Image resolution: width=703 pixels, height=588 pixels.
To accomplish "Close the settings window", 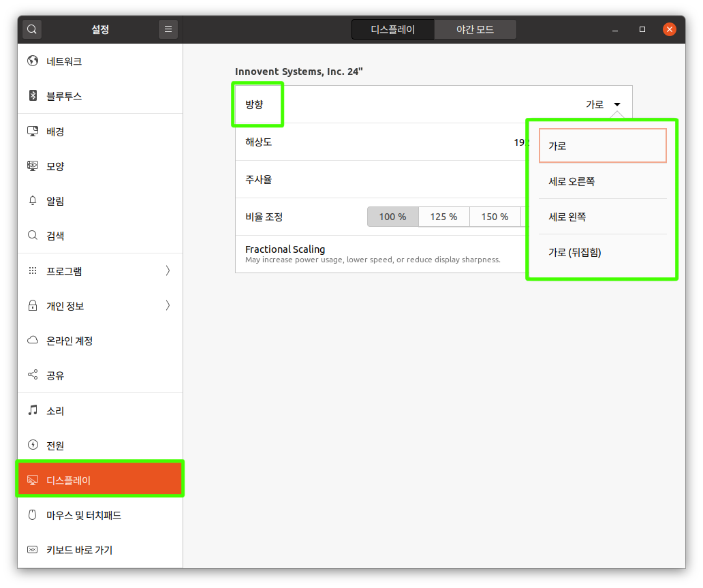I will (670, 29).
